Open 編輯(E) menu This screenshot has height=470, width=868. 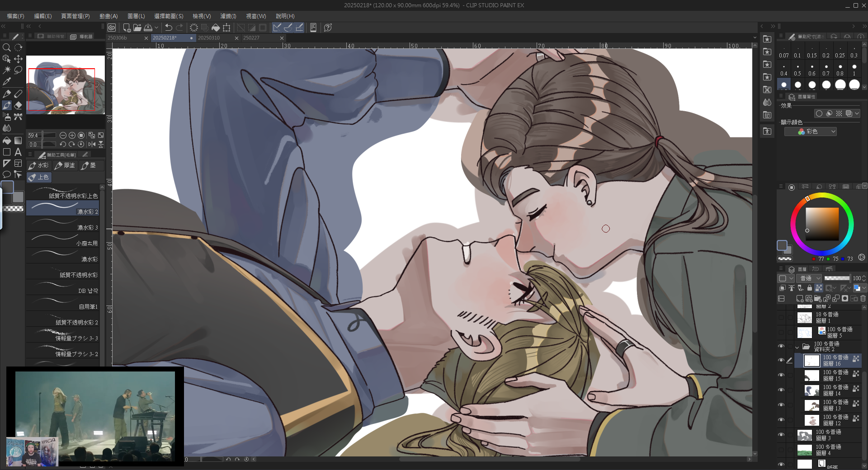tap(43, 16)
